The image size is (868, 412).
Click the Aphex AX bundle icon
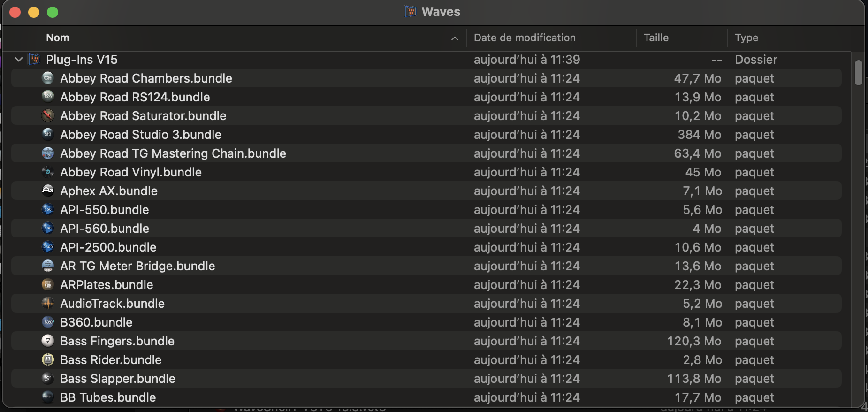pyautogui.click(x=48, y=191)
